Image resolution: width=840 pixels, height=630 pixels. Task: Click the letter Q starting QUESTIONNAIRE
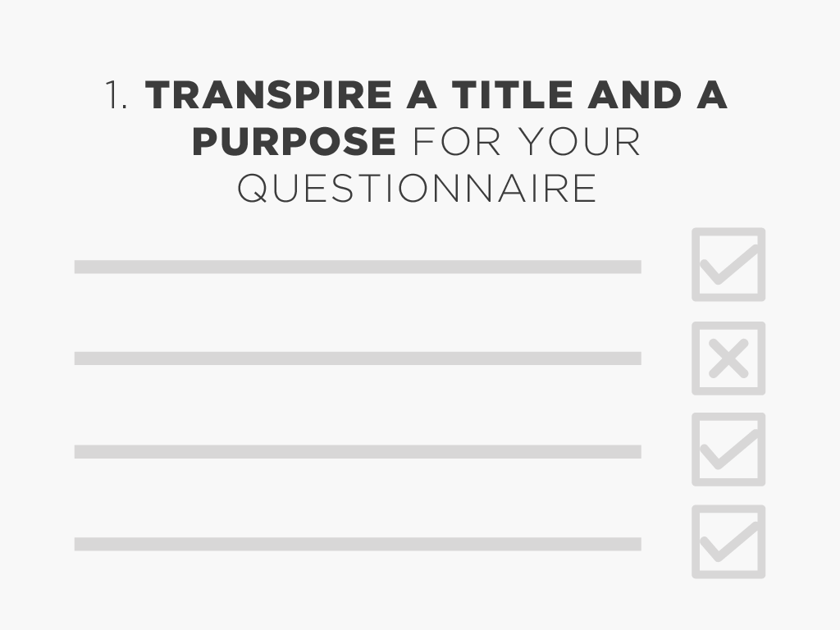(253, 188)
